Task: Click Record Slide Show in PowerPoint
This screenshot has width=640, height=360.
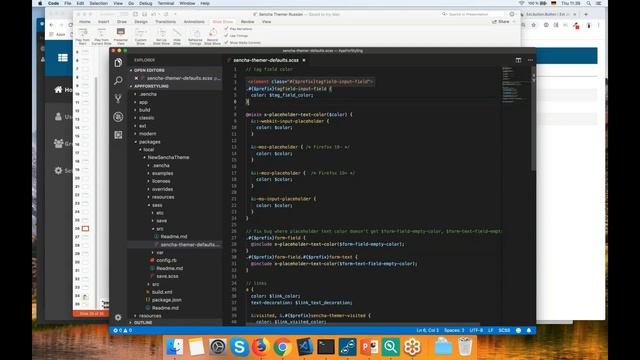Action: click(x=213, y=36)
